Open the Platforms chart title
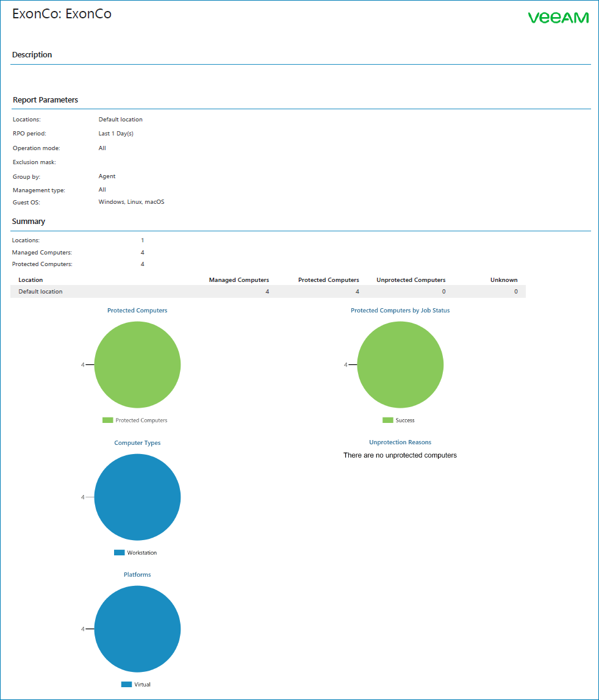 coord(137,574)
